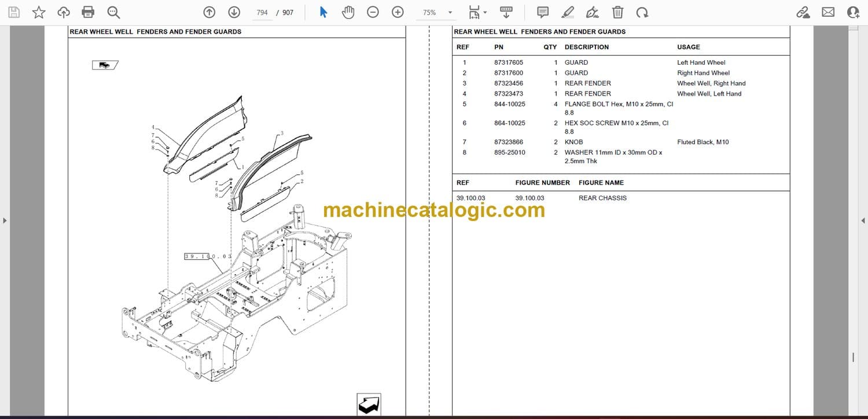This screenshot has height=419, width=868.
Task: Click part number 895-25010
Action: (510, 152)
